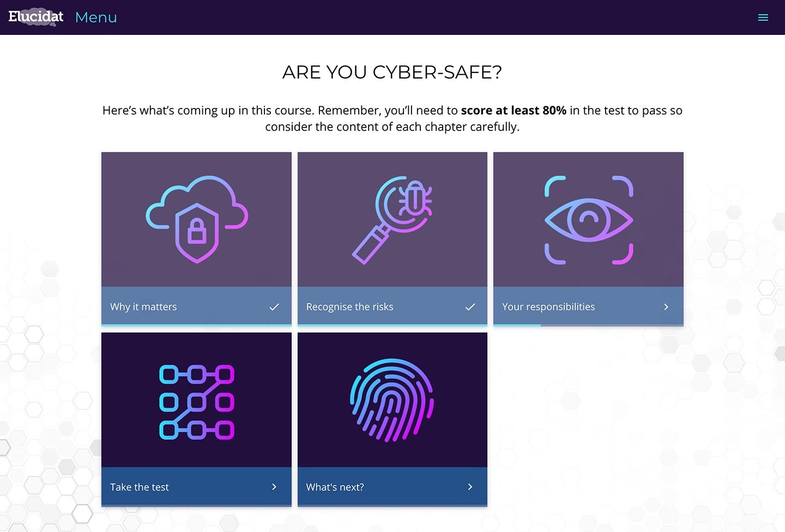Click the Are You Cyber-Safe heading
The image size is (785, 532).
392,72
